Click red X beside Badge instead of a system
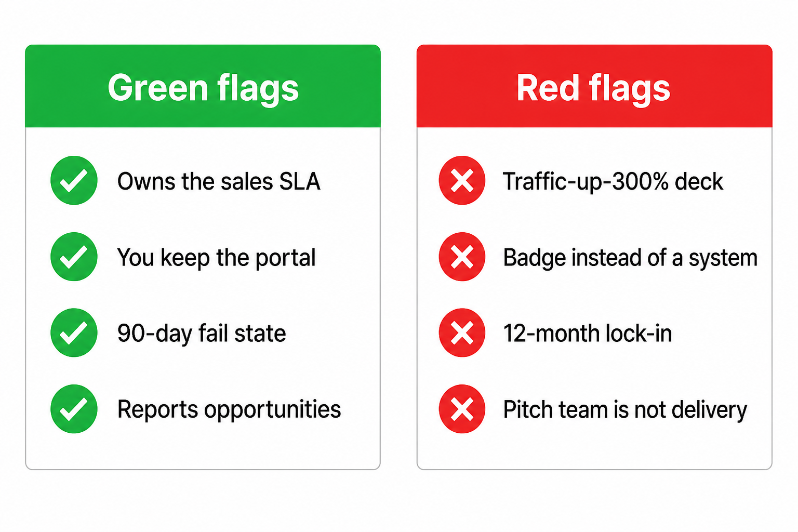 point(462,257)
